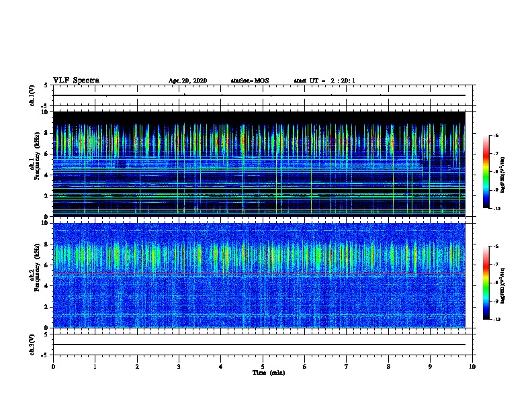532x411 pixels.
Task: Click the ch.1 spectrogram color bar
Action: coord(486,172)
